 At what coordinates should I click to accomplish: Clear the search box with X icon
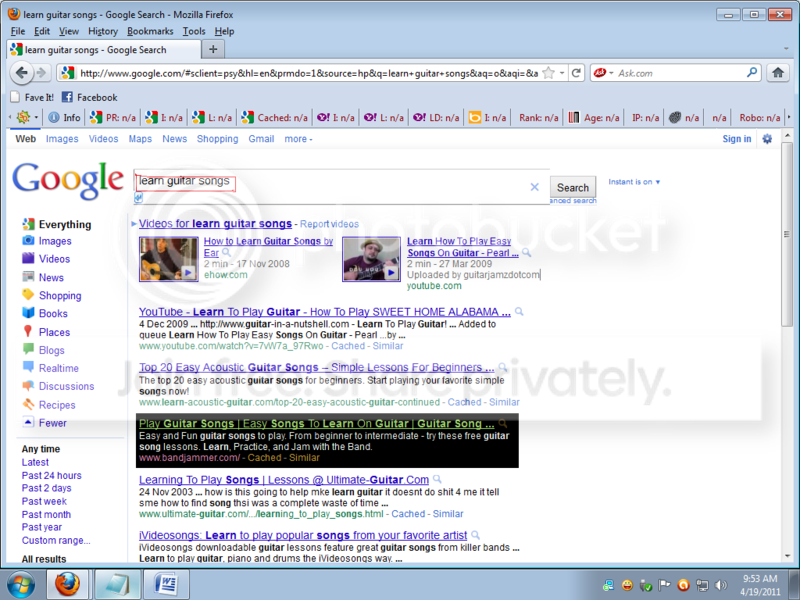point(534,187)
